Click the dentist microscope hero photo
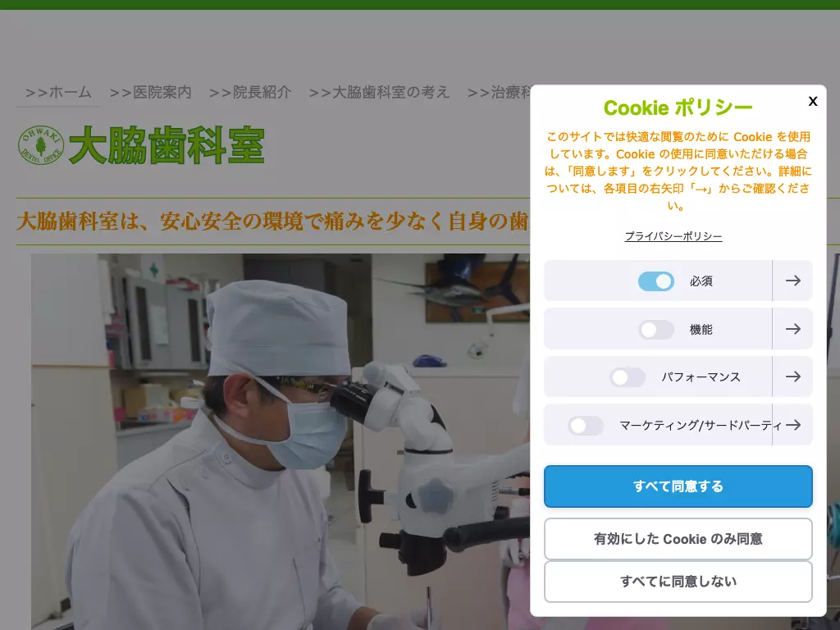 281,441
